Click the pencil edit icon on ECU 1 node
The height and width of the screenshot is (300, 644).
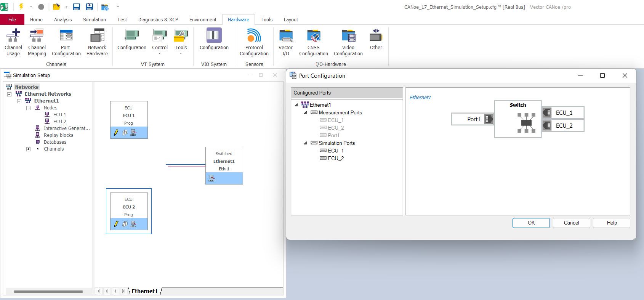116,133
